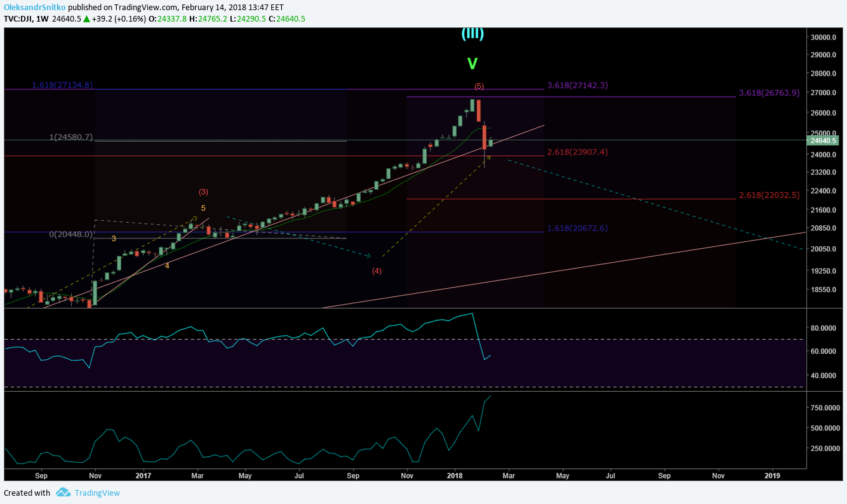Viewport: 847px width, 504px height.
Task: Click the TradingView logo icon
Action: click(63, 493)
